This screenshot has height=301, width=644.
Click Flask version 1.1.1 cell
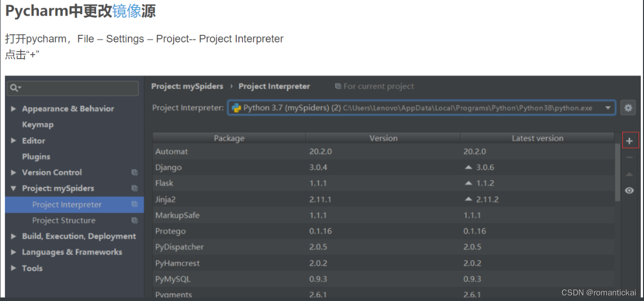tap(318, 183)
